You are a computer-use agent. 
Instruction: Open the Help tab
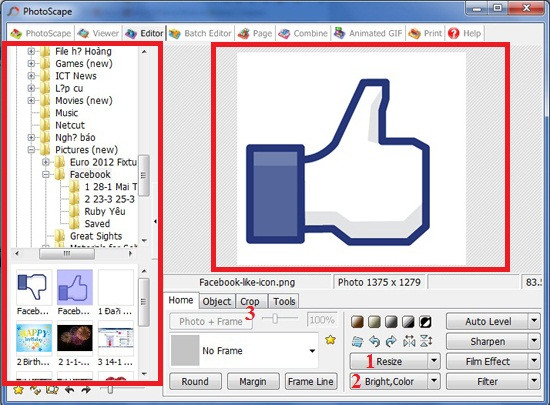coord(464,33)
